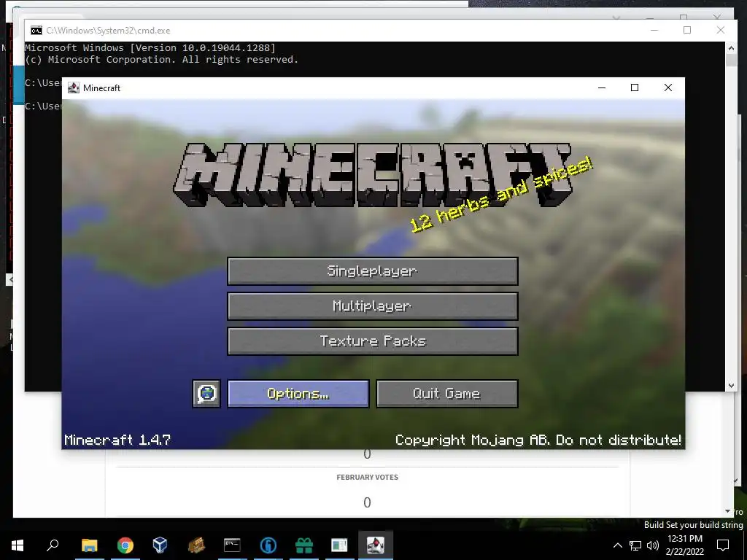Close the Minecraft window
The width and height of the screenshot is (747, 560).
coord(668,87)
